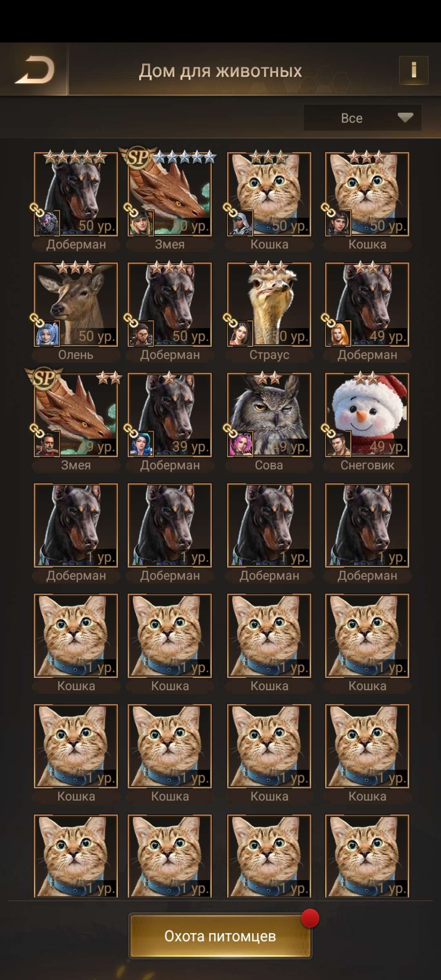Open the Охота питомцев button
The image size is (441, 980).
coord(220,936)
